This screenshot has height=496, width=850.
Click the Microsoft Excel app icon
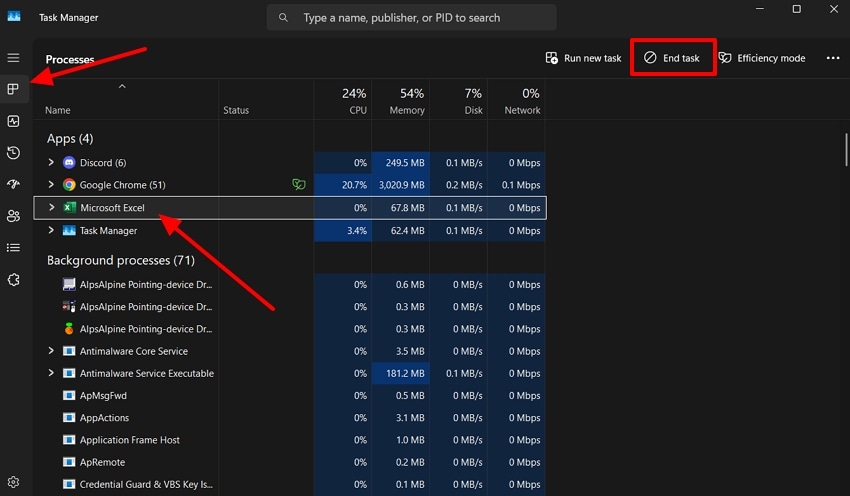(69, 208)
